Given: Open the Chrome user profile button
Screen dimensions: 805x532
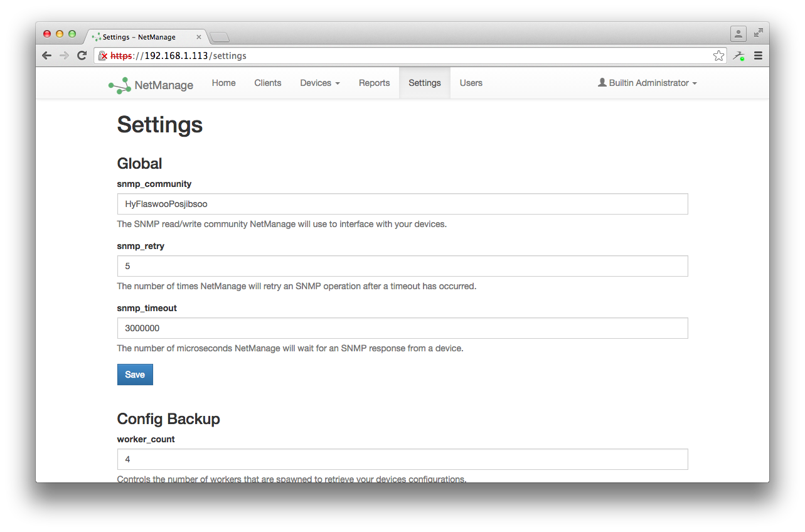Looking at the screenshot, I should [738, 33].
